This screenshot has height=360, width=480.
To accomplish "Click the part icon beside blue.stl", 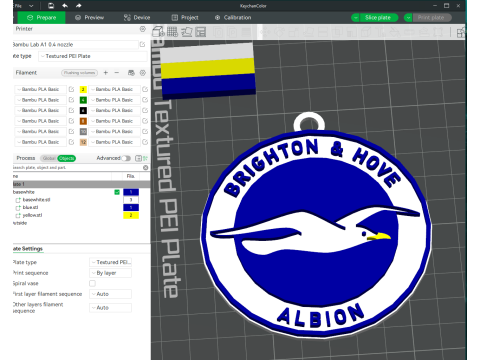I will 18,208.
